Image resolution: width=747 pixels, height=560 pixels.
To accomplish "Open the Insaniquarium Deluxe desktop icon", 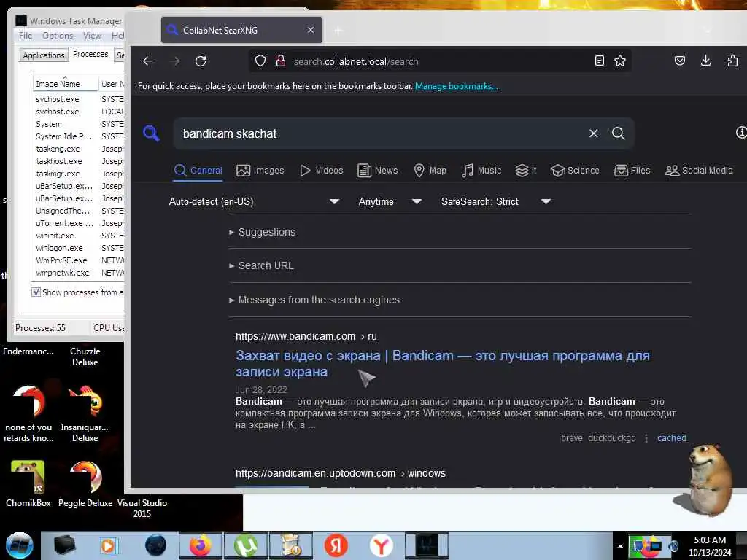I will click(x=85, y=413).
